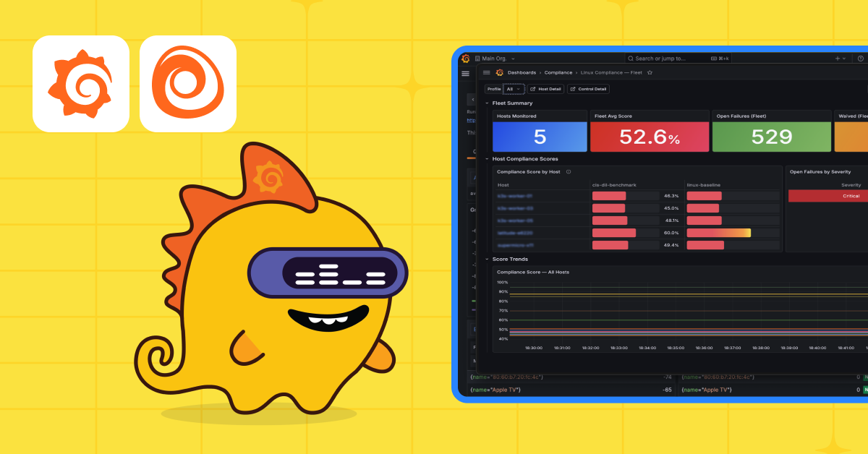Click the 52.6% Fleet Avg Score value

coord(650,137)
